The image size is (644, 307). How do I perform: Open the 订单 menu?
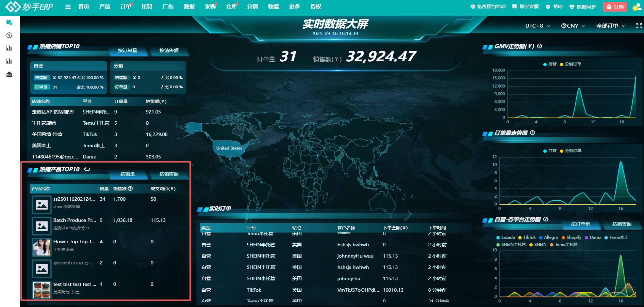(x=126, y=7)
